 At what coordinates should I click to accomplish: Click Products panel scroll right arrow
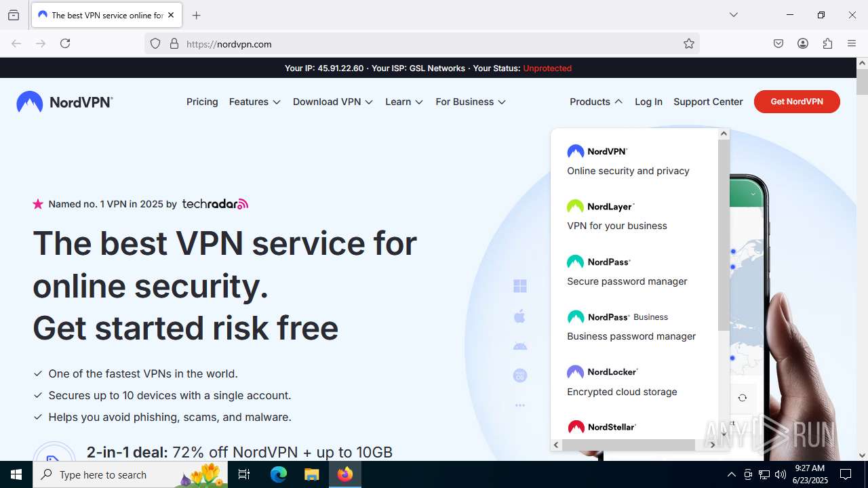[x=712, y=445]
